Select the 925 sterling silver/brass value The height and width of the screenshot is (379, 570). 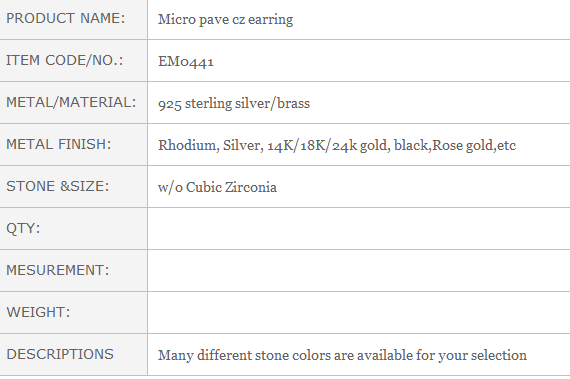[234, 104]
